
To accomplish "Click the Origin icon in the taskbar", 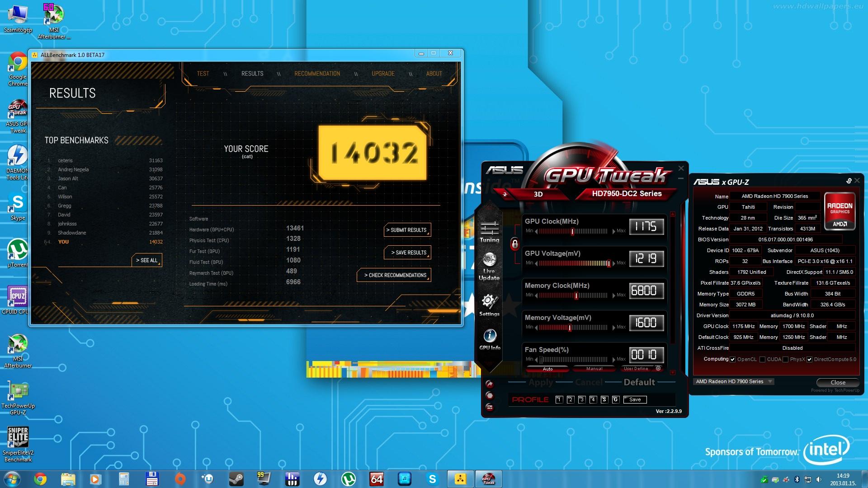I will coord(180,479).
